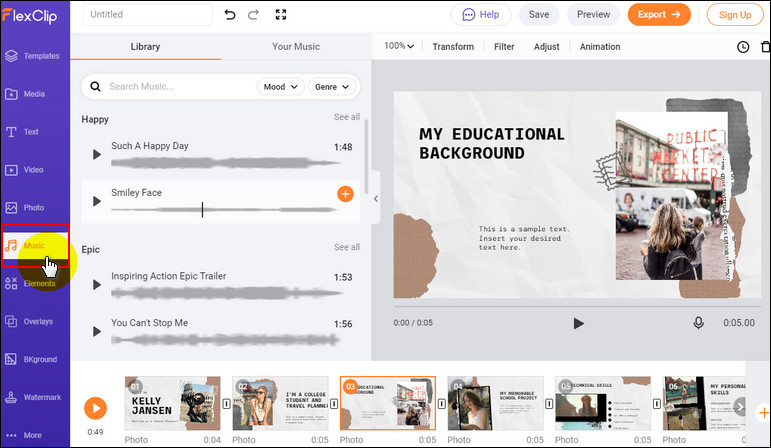Play the Smiley Face track
Viewport: 771px width, 448px height.
[x=97, y=201]
